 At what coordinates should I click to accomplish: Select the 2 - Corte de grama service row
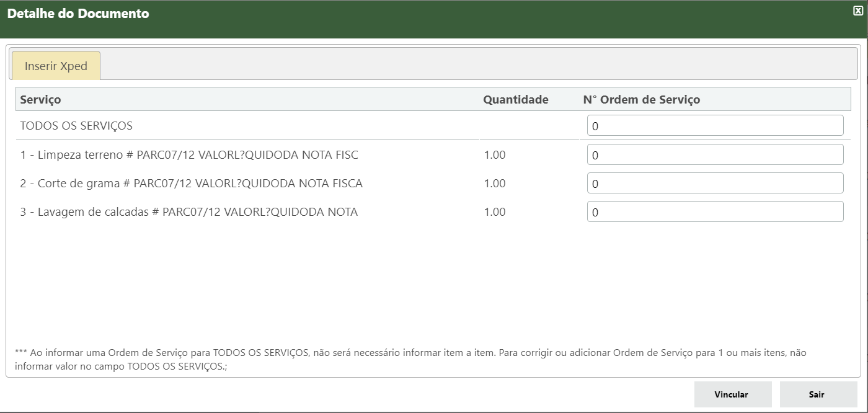191,184
